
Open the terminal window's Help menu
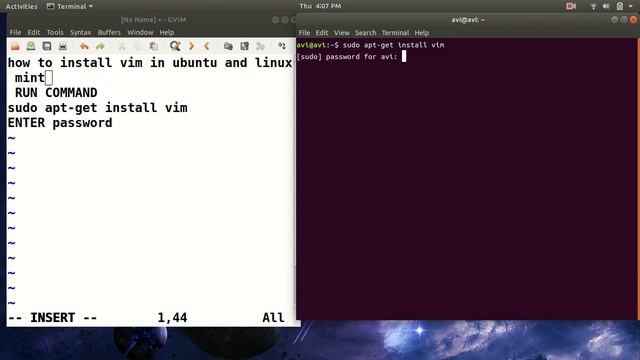tap(422, 33)
